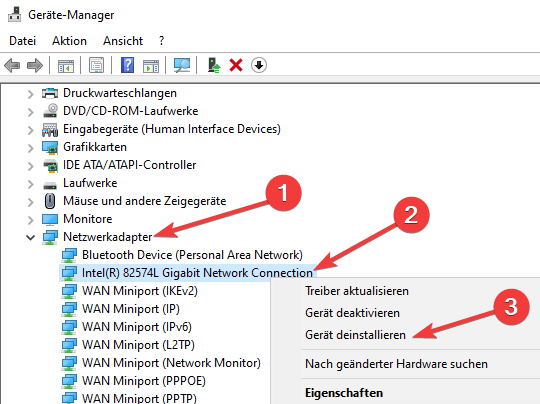
Task: Open the Properties toolbar icon
Action: coord(96,65)
